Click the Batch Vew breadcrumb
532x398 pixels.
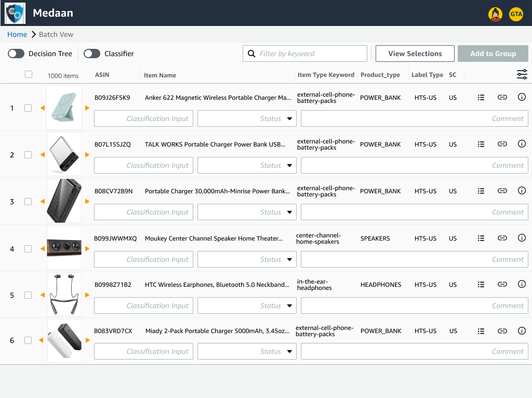tap(56, 34)
